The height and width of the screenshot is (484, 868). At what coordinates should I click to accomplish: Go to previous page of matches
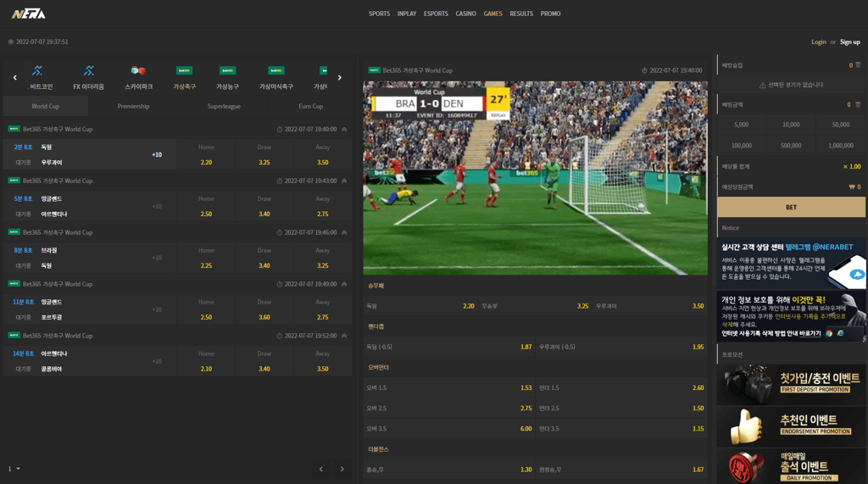click(321, 469)
